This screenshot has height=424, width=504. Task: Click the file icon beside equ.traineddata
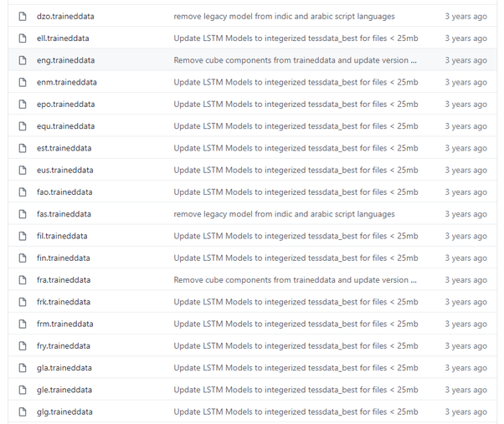[23, 126]
